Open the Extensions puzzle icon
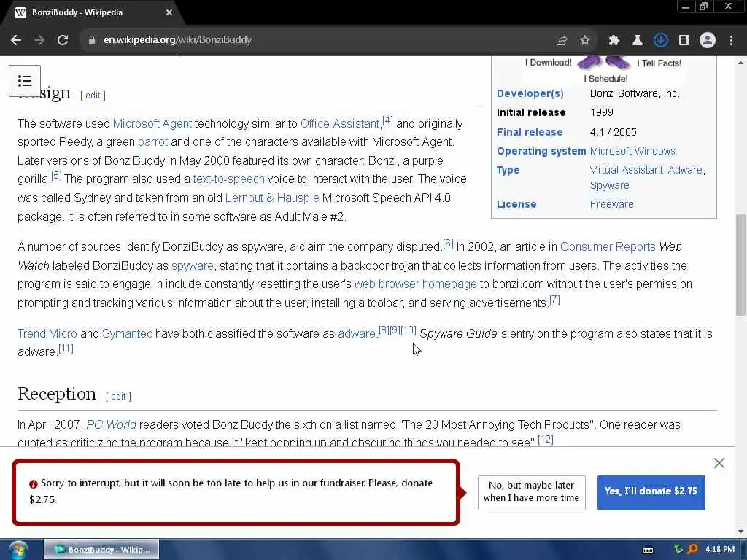The image size is (747, 560). (614, 41)
